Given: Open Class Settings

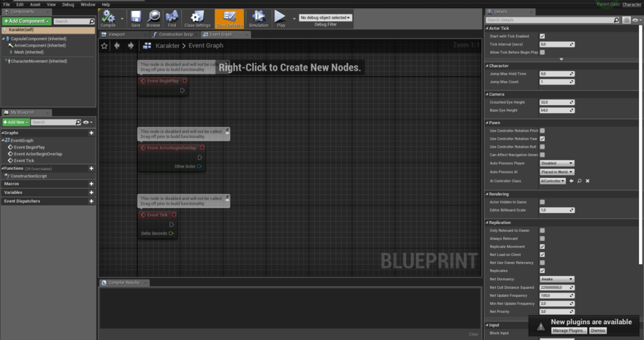Looking at the screenshot, I should coord(197,19).
